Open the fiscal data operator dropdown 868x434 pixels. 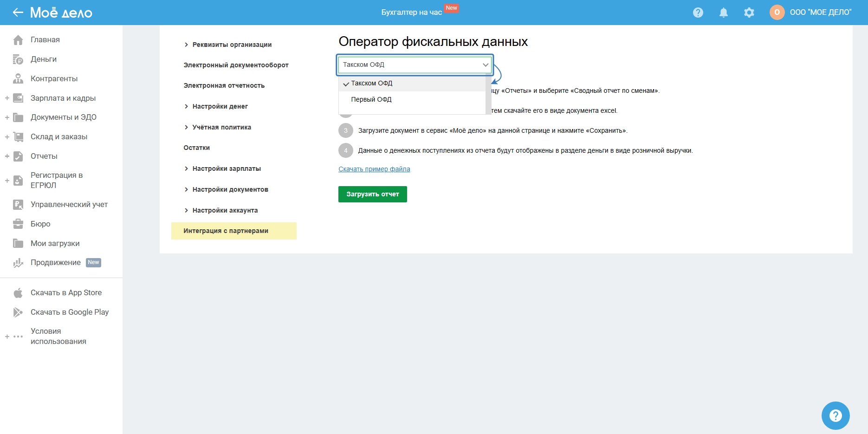[415, 65]
